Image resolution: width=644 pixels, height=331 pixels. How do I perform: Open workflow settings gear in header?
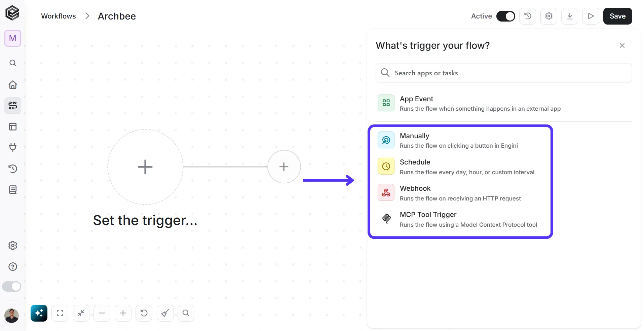pyautogui.click(x=549, y=16)
